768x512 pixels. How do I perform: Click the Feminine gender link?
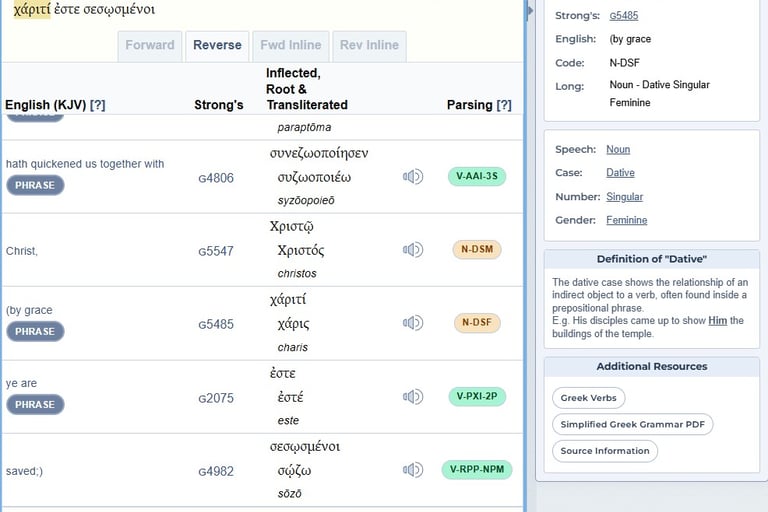626,220
